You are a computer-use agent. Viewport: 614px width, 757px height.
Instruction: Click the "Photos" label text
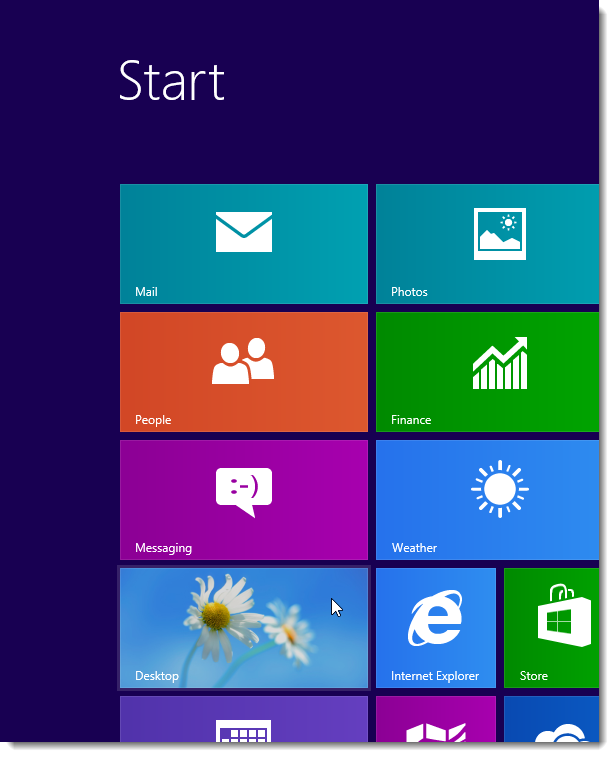409,292
